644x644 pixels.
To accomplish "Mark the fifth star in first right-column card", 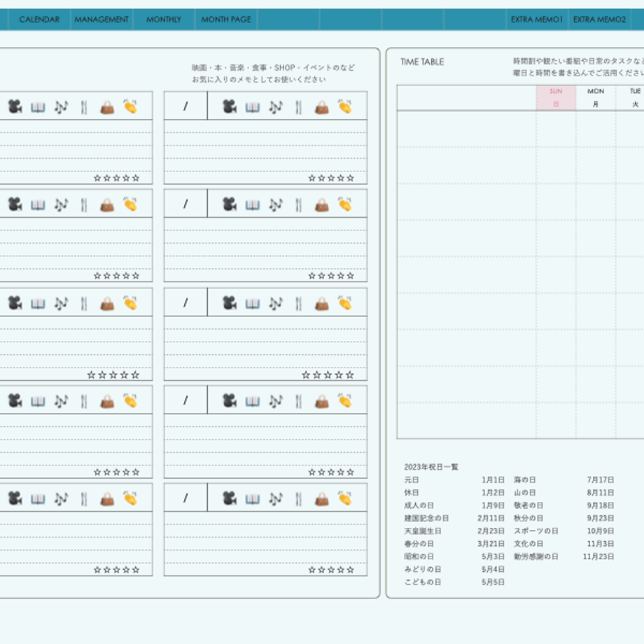I will 350,178.
